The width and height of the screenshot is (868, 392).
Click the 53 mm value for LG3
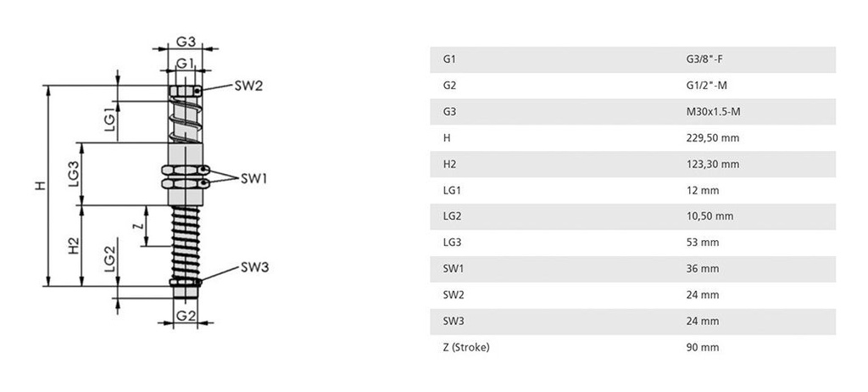pos(702,243)
